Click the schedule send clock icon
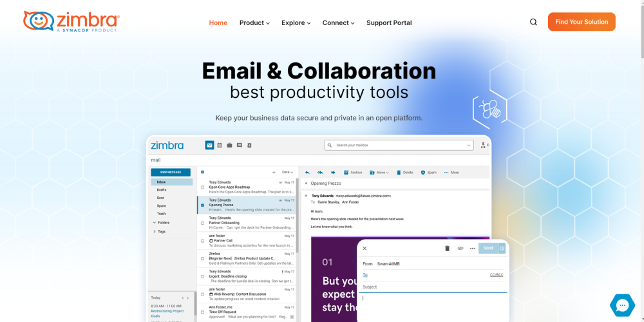Viewport: 644px width, 322px height. (x=502, y=248)
